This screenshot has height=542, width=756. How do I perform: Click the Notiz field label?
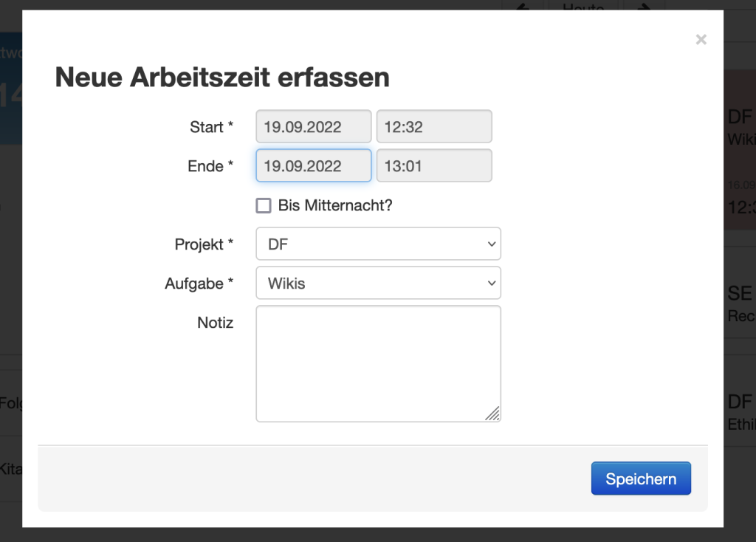(x=215, y=323)
